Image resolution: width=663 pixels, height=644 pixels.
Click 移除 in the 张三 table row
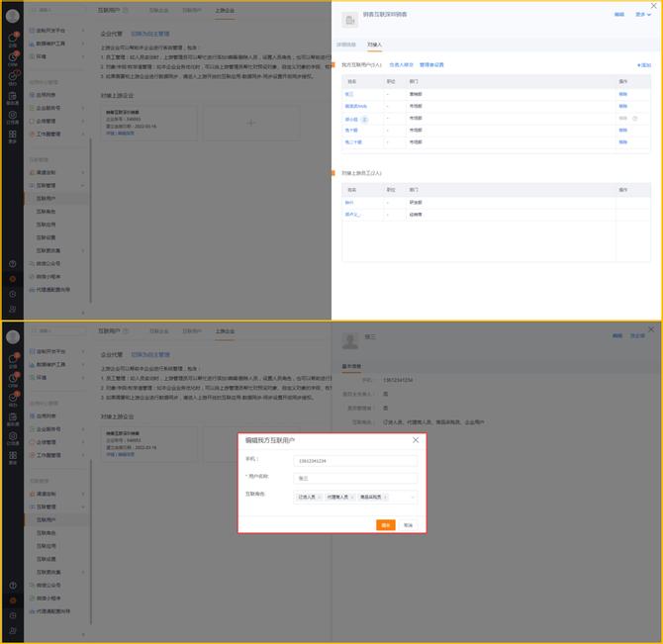point(623,94)
